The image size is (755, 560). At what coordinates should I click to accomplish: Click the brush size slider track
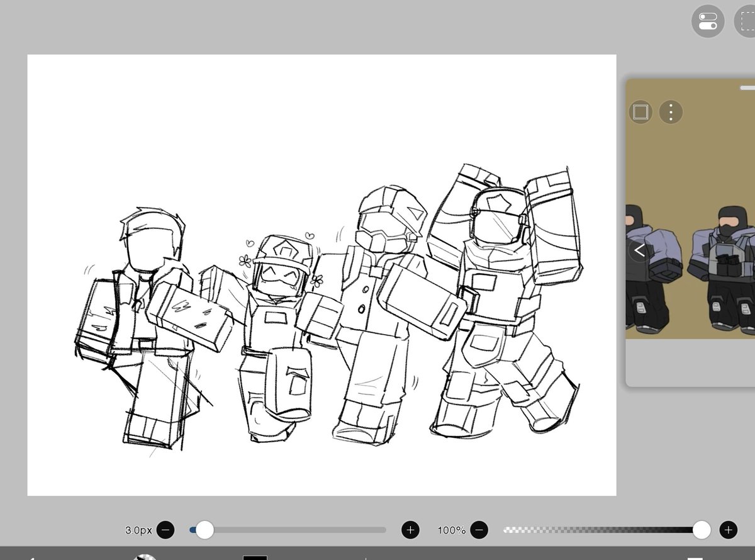pos(288,530)
